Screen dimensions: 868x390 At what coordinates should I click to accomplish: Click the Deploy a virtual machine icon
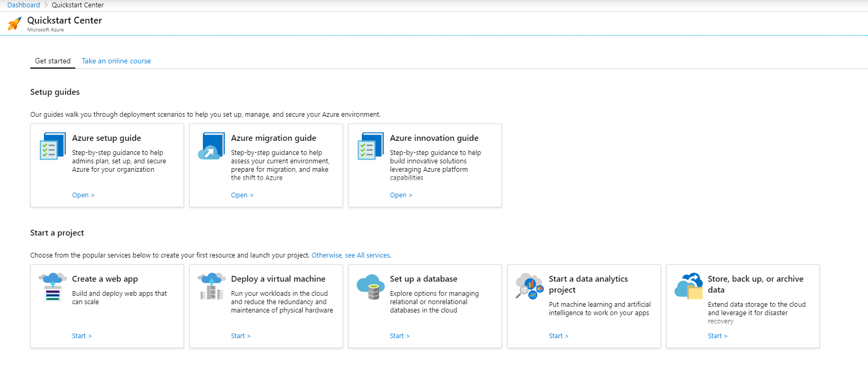pos(212,286)
